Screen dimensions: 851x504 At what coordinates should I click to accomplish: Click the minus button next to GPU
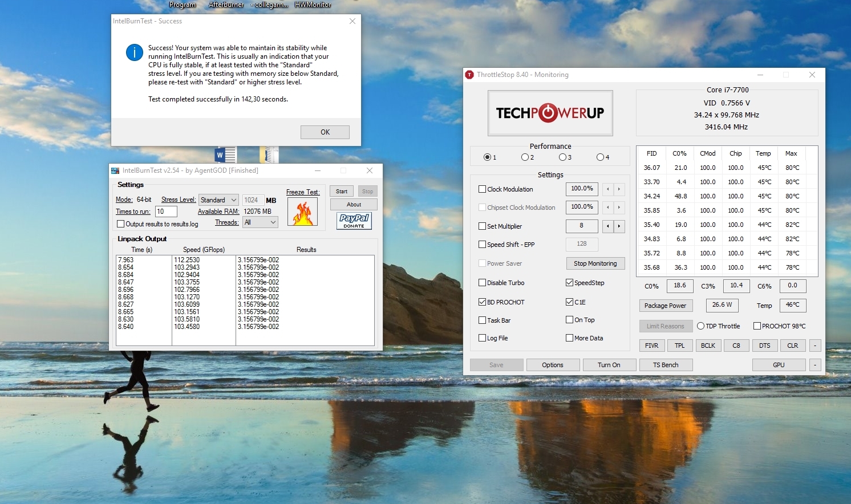[815, 365]
